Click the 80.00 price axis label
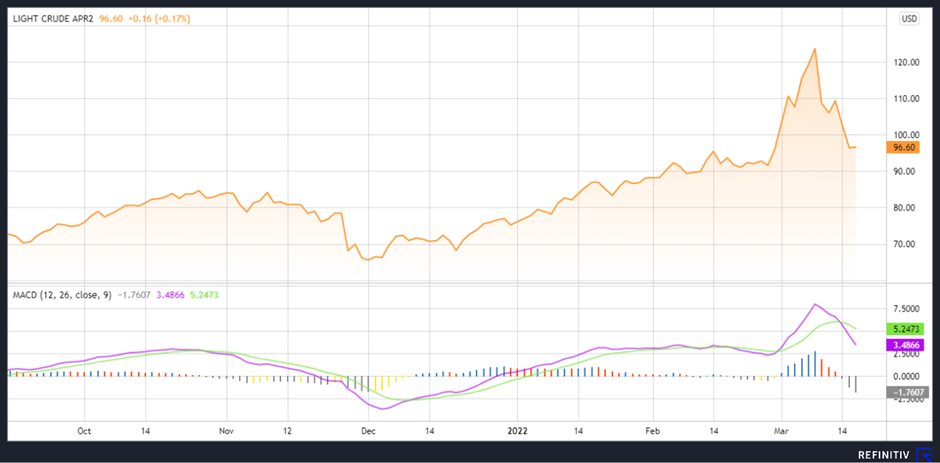 (903, 208)
